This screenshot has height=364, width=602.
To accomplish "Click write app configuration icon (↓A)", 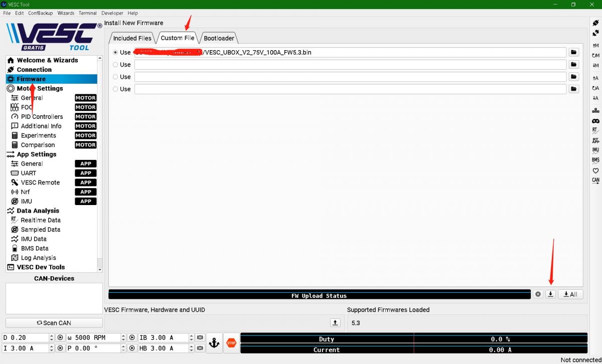I will (595, 98).
